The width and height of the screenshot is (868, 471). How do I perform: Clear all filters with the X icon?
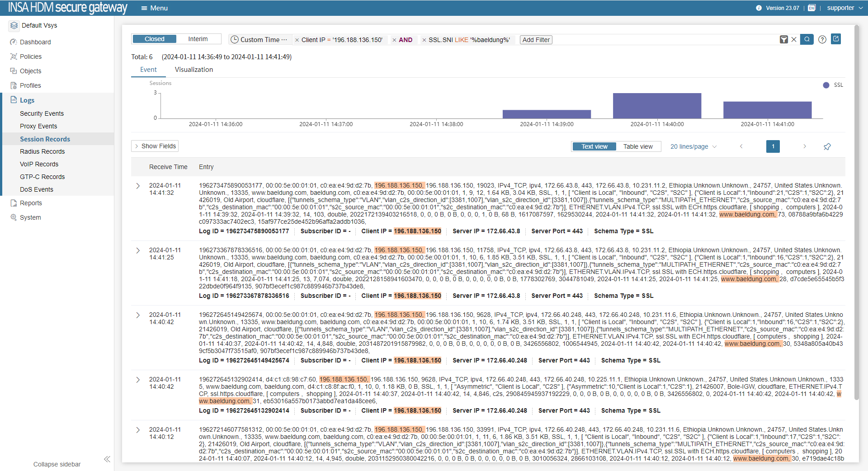click(x=794, y=40)
